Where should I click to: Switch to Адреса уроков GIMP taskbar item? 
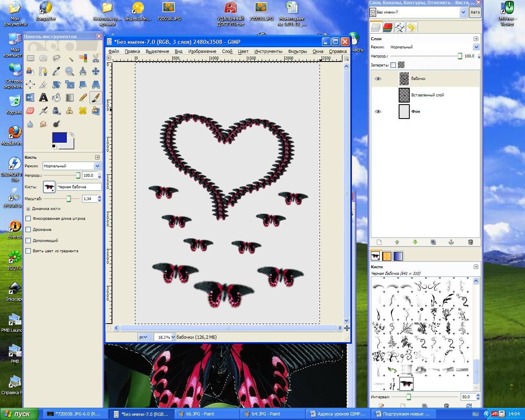click(338, 414)
